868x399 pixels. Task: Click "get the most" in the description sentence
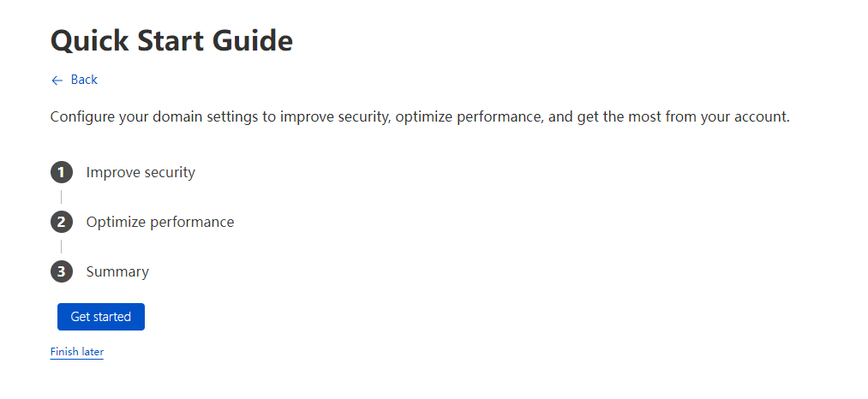pos(620,116)
